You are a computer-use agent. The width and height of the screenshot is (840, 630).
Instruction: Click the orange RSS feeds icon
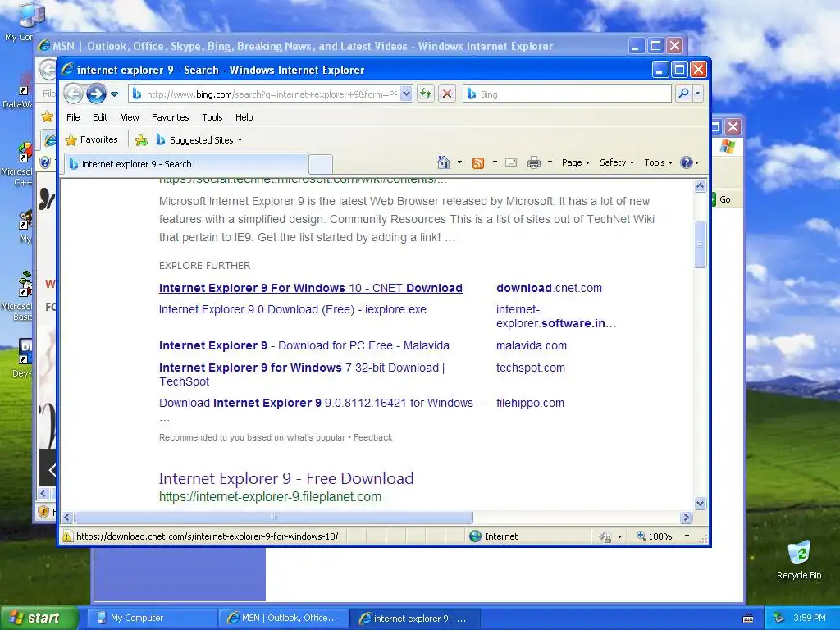478,163
